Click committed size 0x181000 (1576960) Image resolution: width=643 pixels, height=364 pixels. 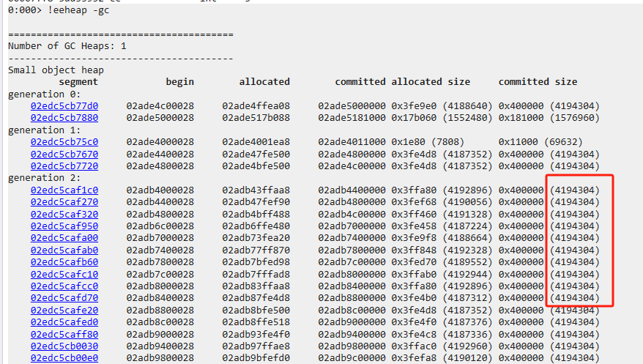point(549,118)
